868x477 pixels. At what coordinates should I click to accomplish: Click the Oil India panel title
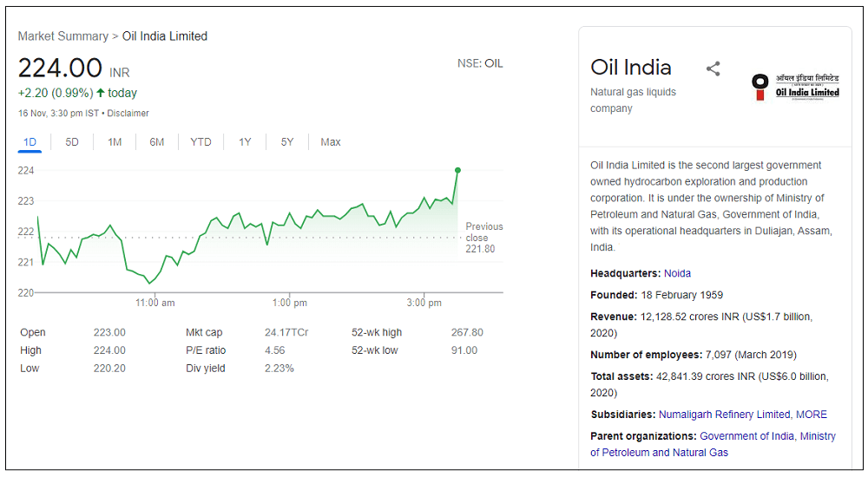pyautogui.click(x=630, y=68)
